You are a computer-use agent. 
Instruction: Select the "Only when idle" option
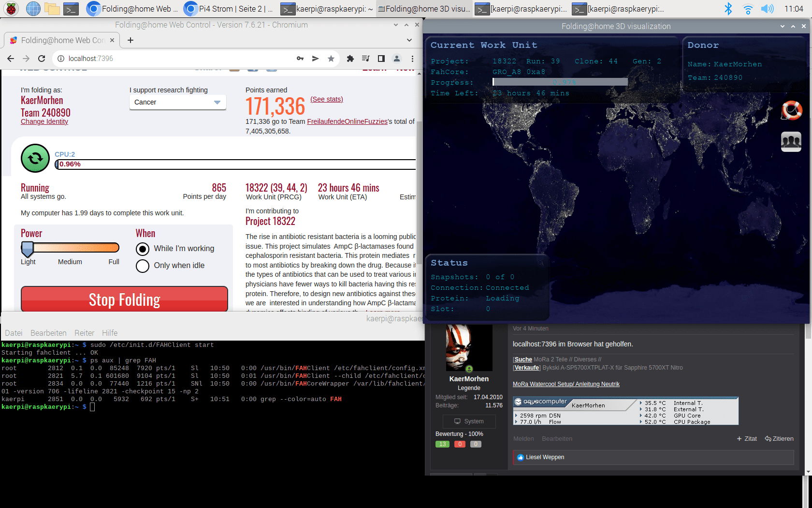[x=143, y=266]
